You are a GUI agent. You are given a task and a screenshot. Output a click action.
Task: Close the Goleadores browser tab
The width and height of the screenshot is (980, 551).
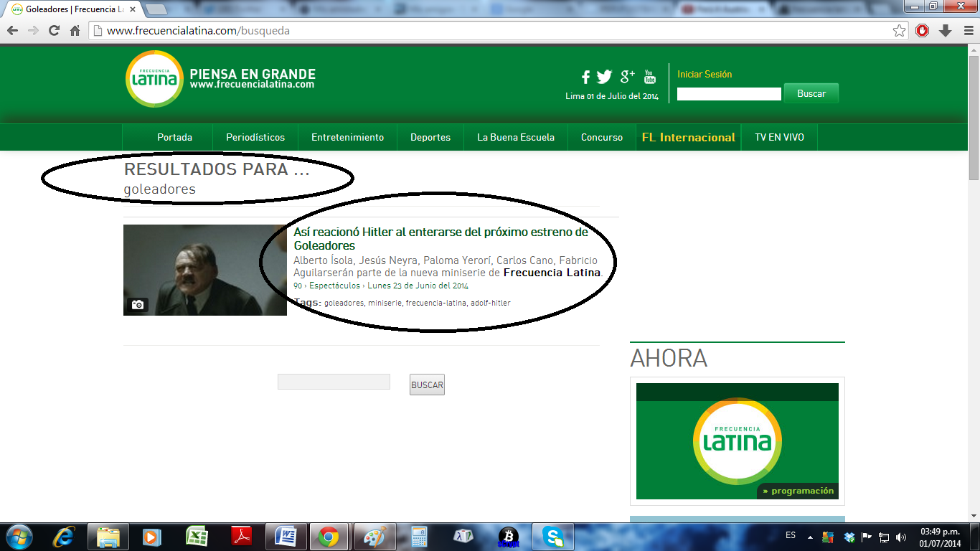133,9
